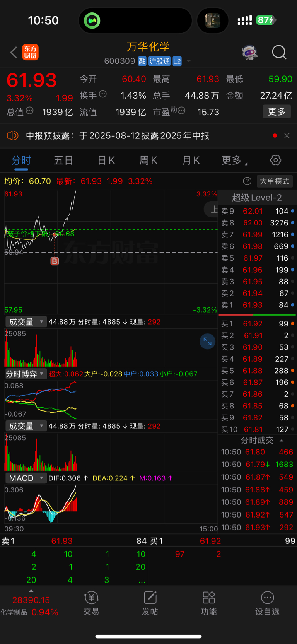This screenshot has height=644, width=297.
Task: Open the 东方财富 orange logo
Action: point(30,52)
